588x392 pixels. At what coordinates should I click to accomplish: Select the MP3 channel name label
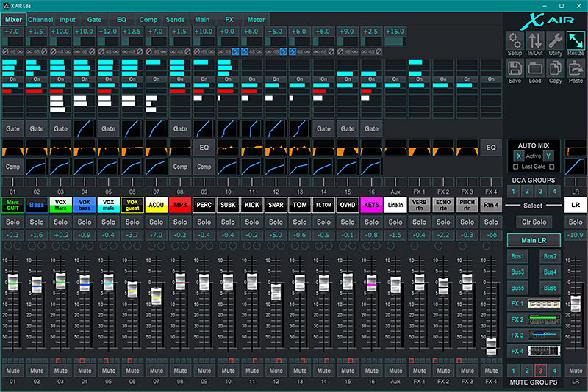pos(180,205)
